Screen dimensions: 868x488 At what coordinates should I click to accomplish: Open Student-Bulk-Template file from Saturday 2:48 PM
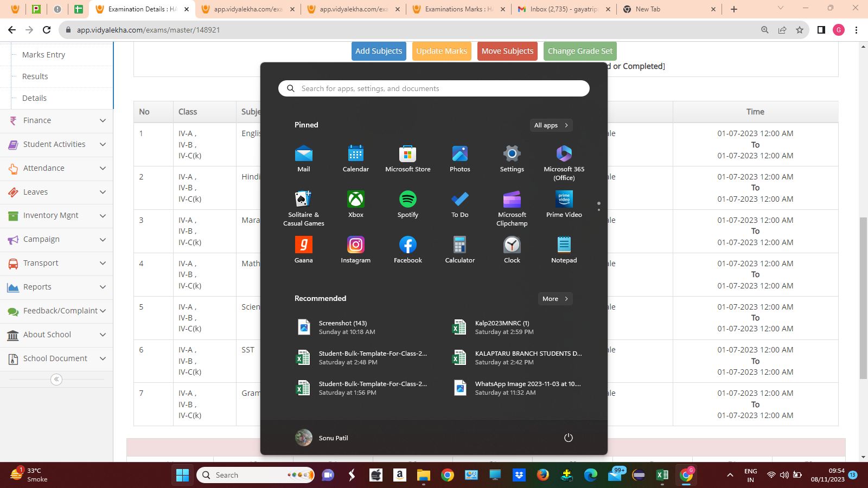pos(361,358)
